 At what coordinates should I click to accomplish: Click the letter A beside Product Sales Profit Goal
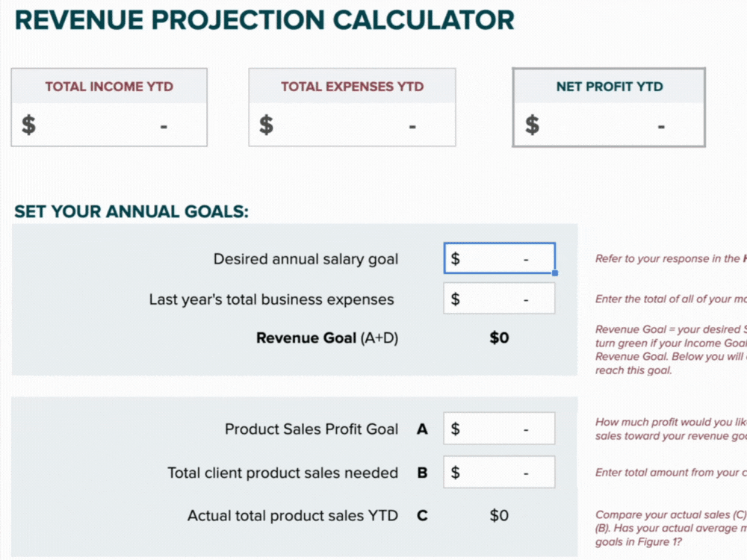click(x=422, y=429)
